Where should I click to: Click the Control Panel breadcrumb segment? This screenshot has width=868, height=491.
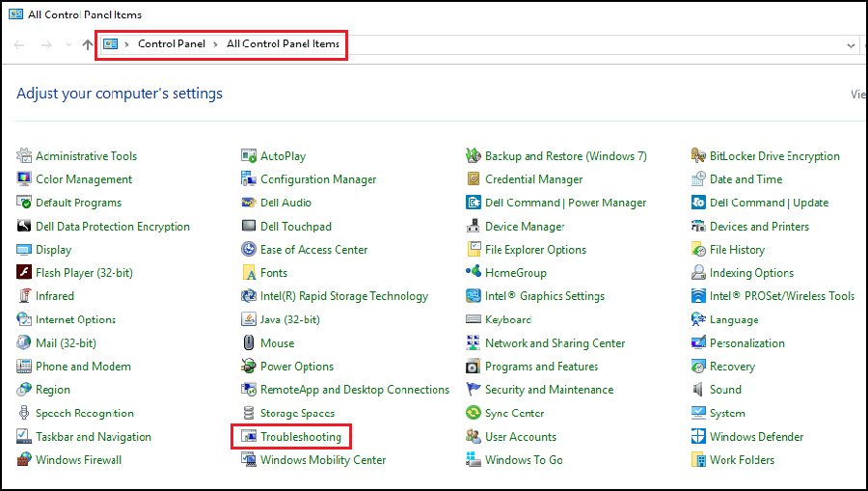point(171,44)
